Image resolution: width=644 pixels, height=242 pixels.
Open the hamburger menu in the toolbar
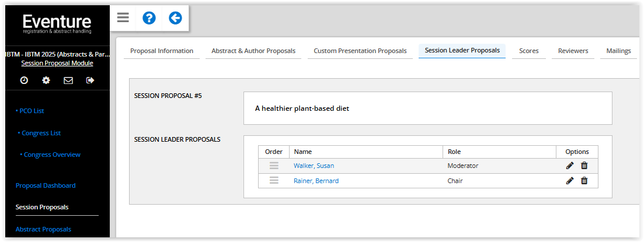tap(123, 17)
